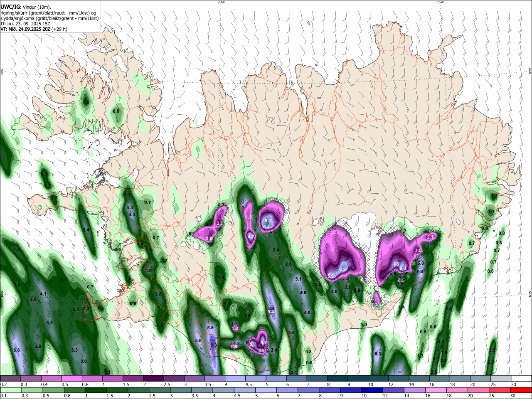Click the darkest green 1 rain legend swatch

click(96, 390)
